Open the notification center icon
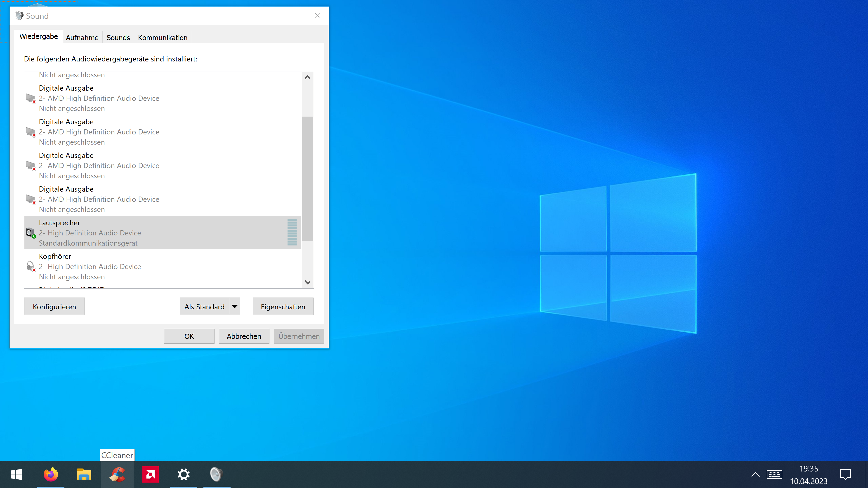 click(x=845, y=474)
